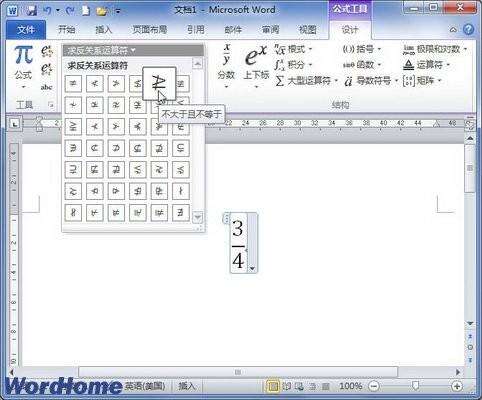This screenshot has height=400, width=482.
Task: Switch to Web Layout view
Action: coord(299,386)
